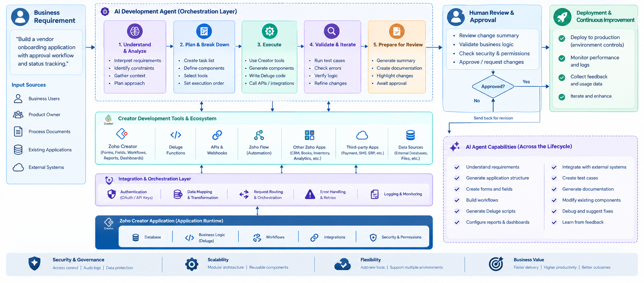Select the magnifier icon above Validate & Iterate
Screen dimensions: 644x283
(x=331, y=31)
